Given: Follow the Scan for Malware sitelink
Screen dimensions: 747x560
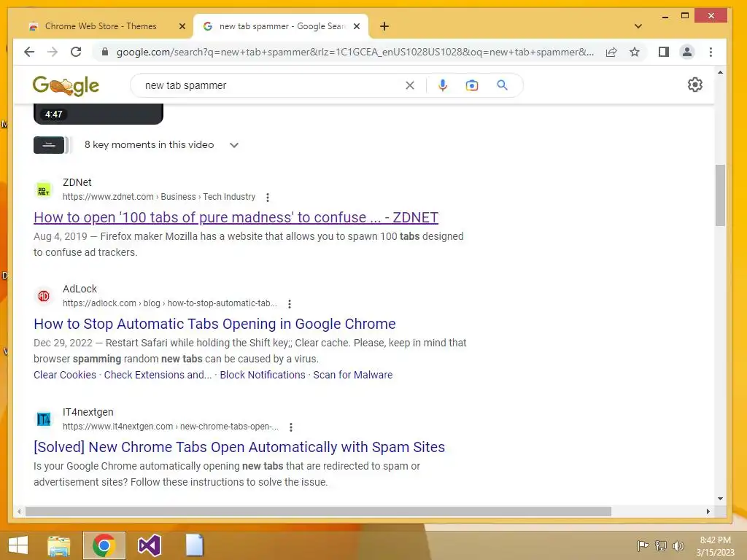Looking at the screenshot, I should (x=352, y=375).
